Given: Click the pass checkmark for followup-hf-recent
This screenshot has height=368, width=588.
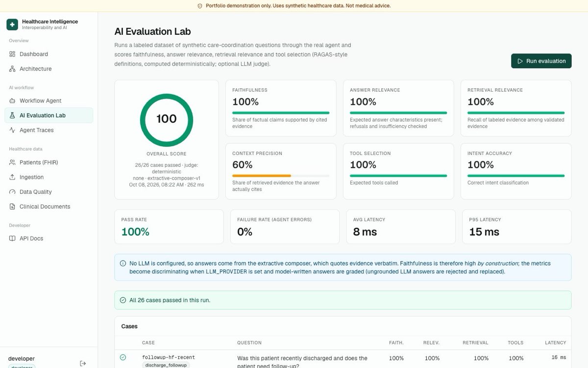Looking at the screenshot, I should [123, 357].
